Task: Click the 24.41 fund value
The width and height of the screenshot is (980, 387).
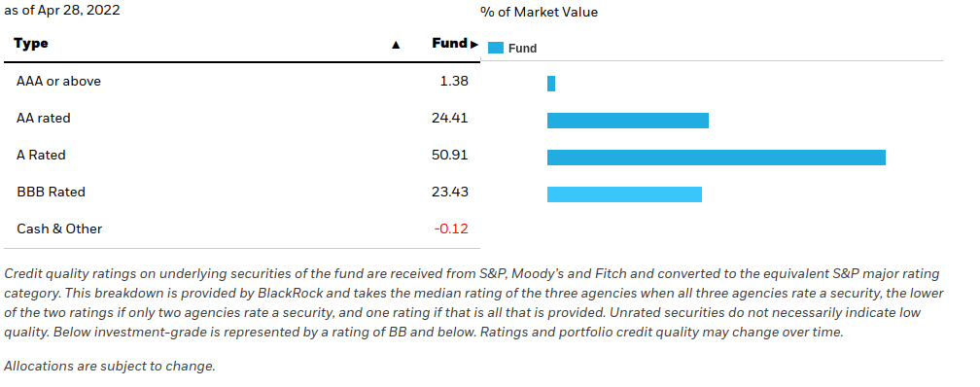Action: [450, 119]
